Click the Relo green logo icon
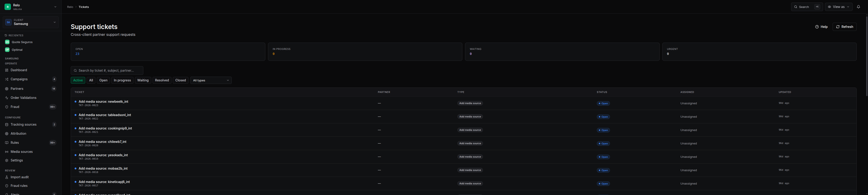 7,7
